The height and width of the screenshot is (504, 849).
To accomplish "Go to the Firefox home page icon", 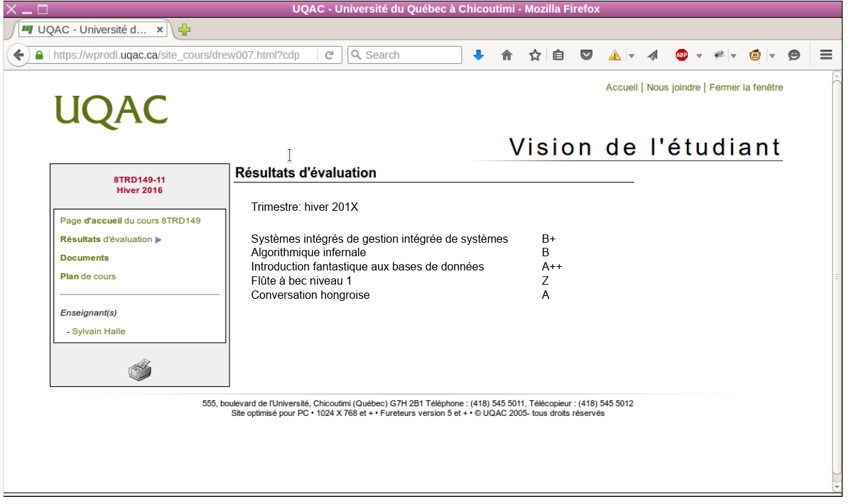I will point(507,55).
